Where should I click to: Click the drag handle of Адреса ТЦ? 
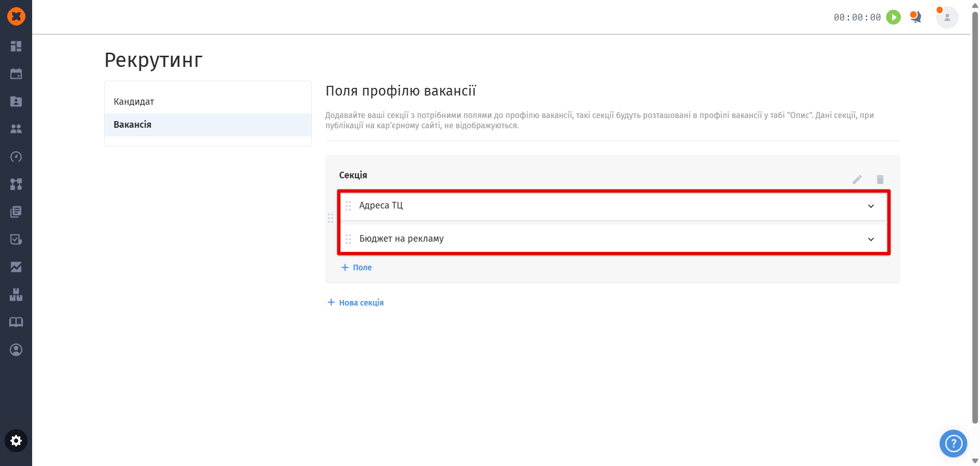point(349,206)
